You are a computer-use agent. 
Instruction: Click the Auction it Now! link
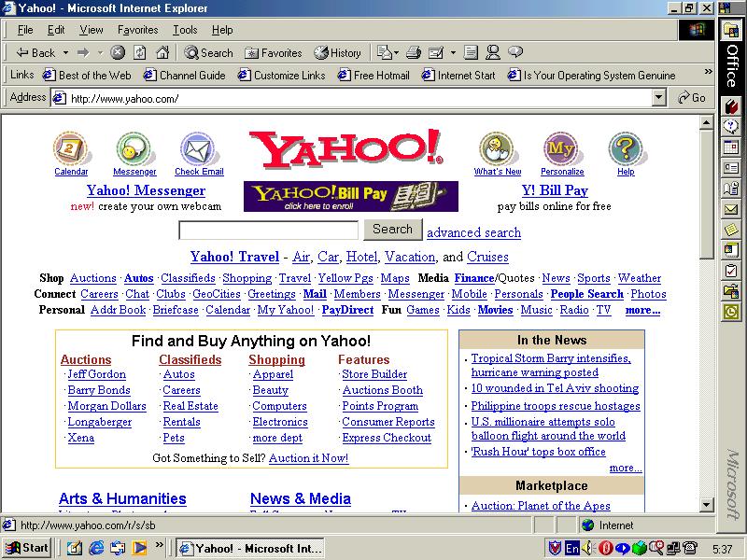pyautogui.click(x=309, y=458)
